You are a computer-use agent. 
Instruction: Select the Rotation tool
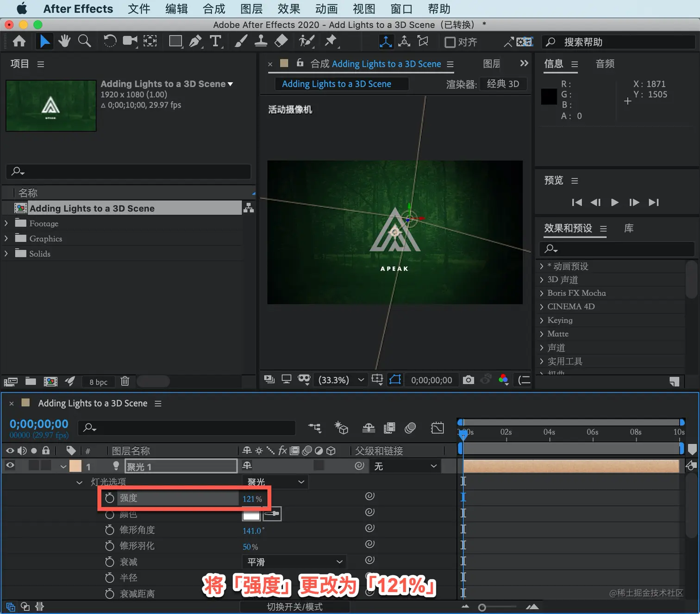click(110, 42)
